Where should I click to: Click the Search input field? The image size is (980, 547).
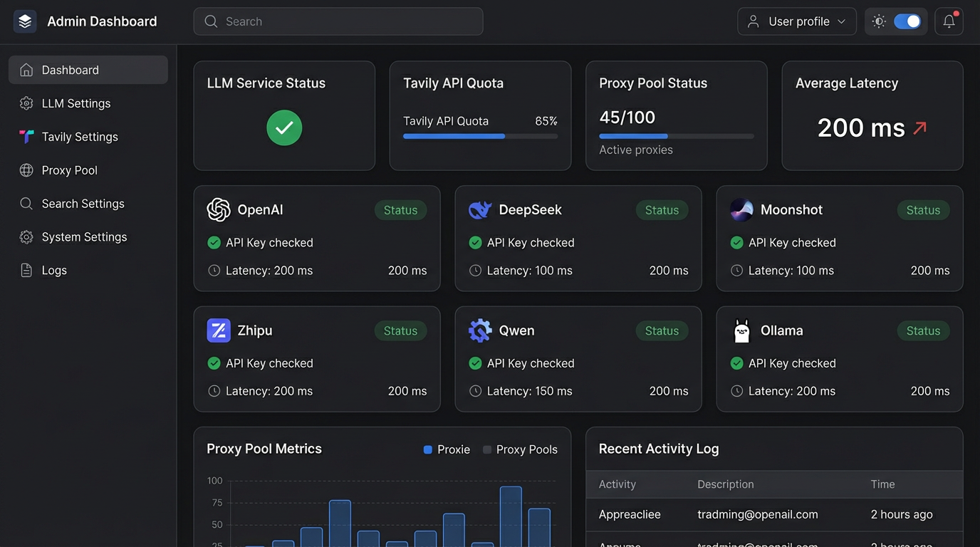point(338,21)
